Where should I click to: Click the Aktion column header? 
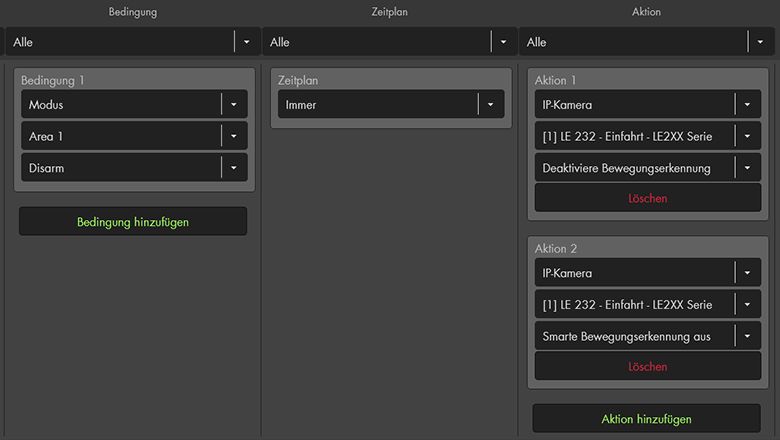click(646, 12)
